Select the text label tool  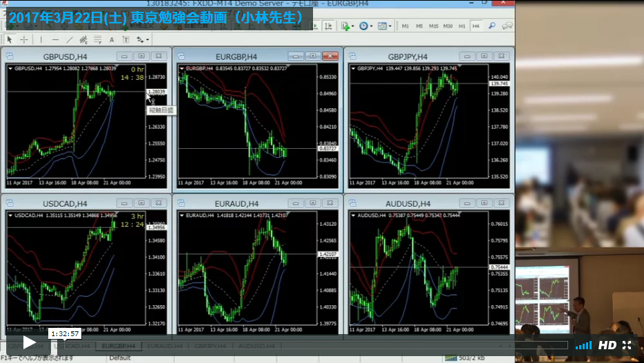[x=112, y=40]
